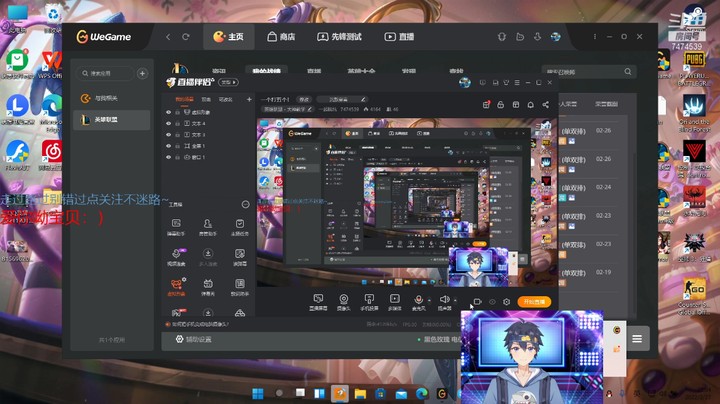Click orange 开始直播 start button
The width and height of the screenshot is (720, 404).
[x=534, y=302]
